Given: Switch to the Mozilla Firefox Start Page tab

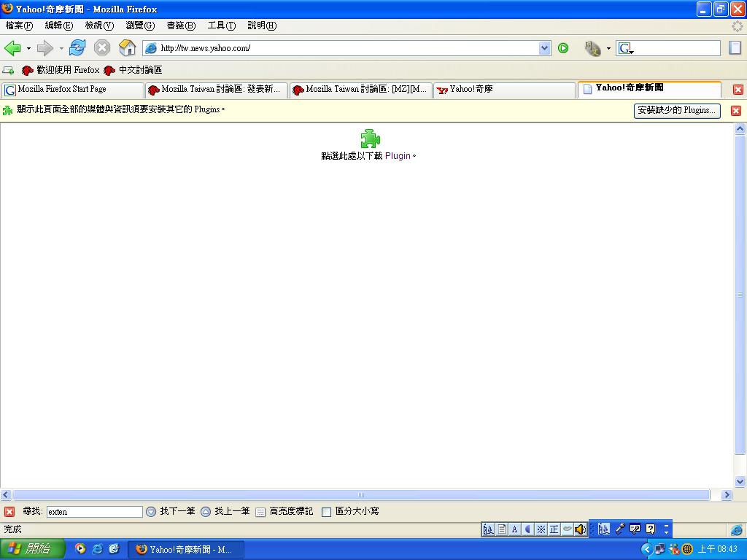Looking at the screenshot, I should (x=72, y=90).
